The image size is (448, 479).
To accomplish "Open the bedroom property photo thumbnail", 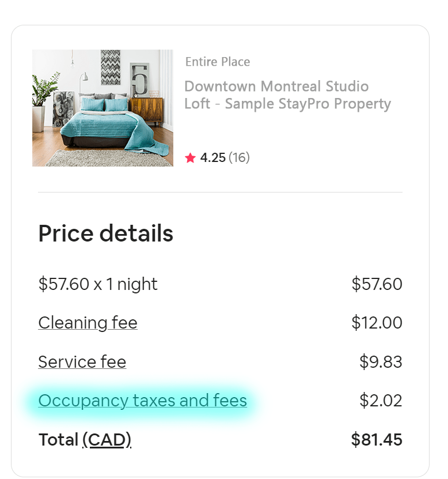I will click(x=103, y=108).
